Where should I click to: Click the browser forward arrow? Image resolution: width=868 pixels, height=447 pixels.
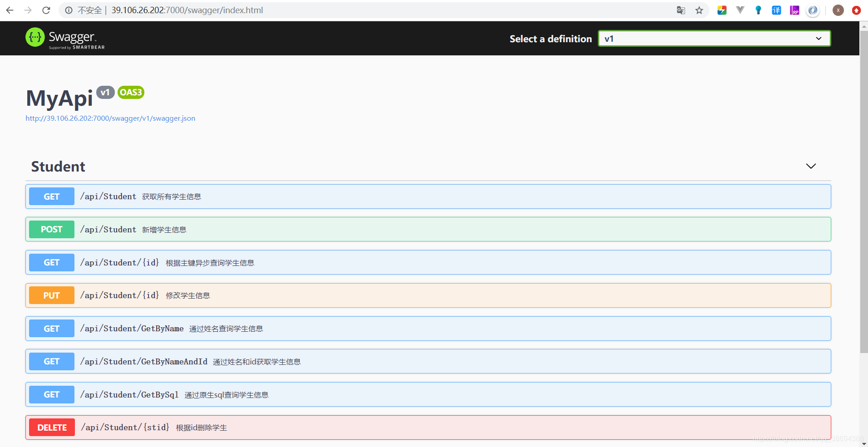pyautogui.click(x=28, y=10)
